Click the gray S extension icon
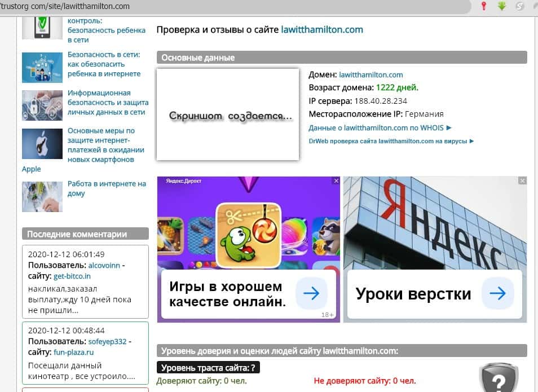 point(519,6)
